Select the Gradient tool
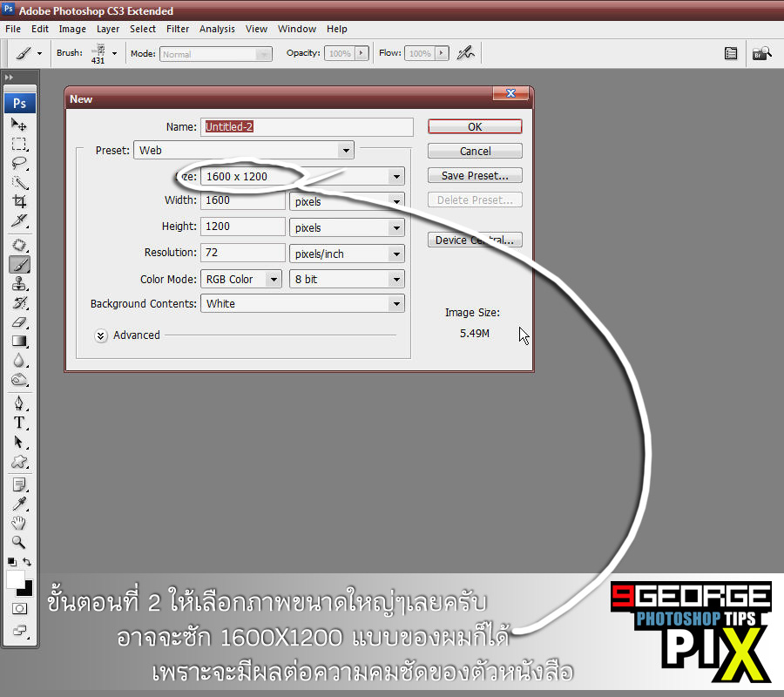 [19, 341]
